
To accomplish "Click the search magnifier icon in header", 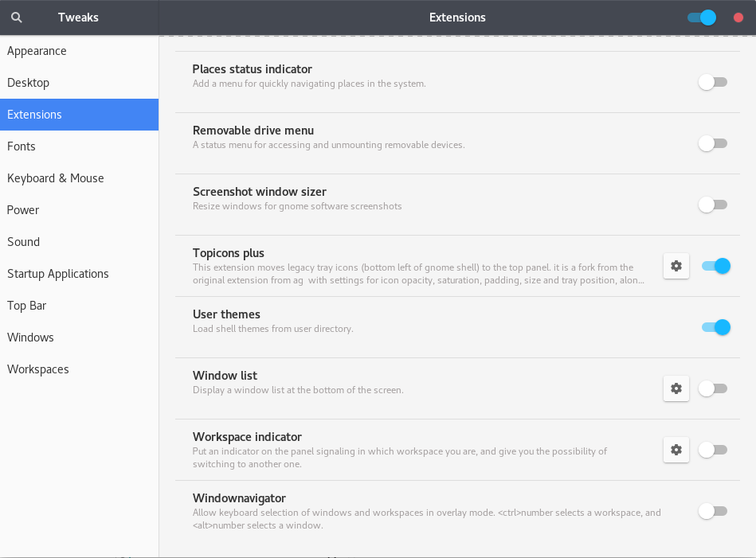I will [17, 18].
